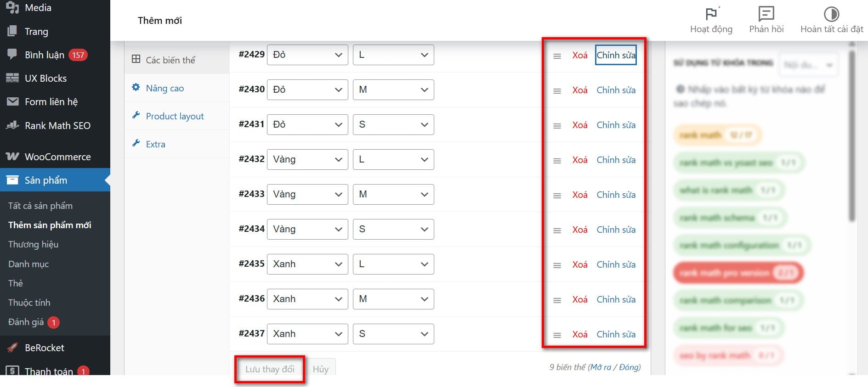Click the drag handle icon for variation #2433
The height and width of the screenshot is (387, 868).
tap(557, 196)
